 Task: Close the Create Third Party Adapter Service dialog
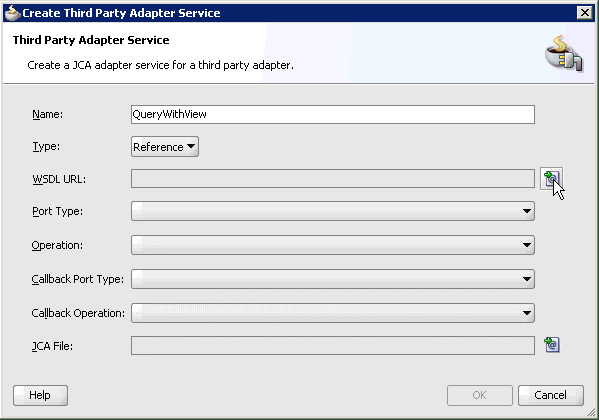click(x=584, y=13)
